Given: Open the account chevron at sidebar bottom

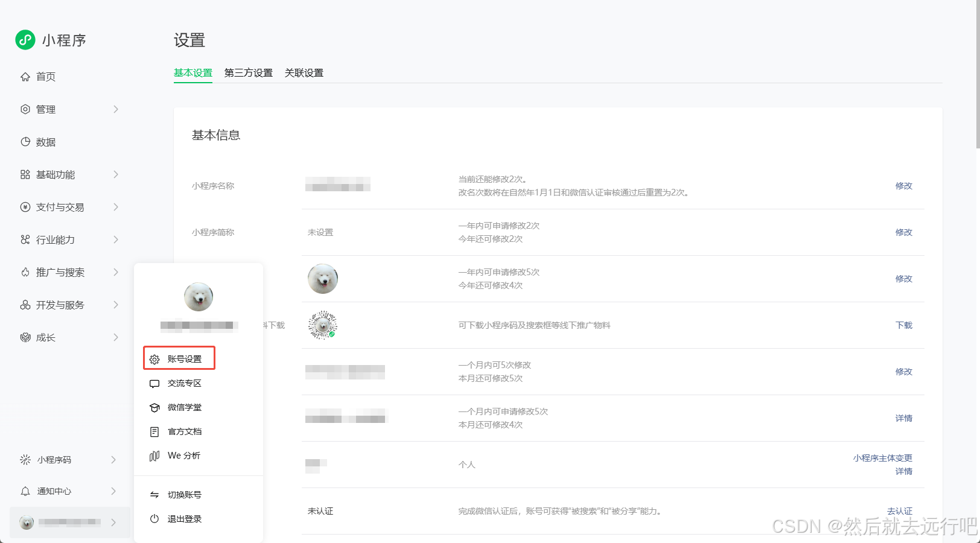Looking at the screenshot, I should coord(113,522).
